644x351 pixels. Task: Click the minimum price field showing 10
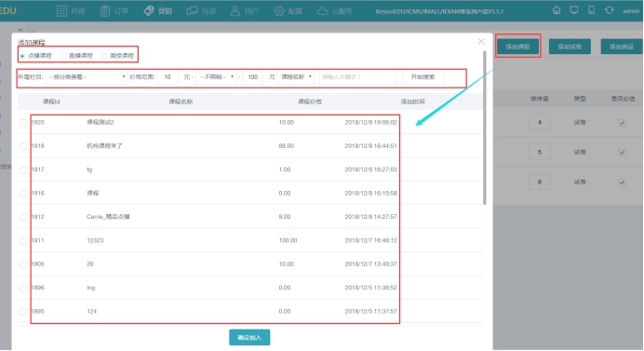(168, 77)
